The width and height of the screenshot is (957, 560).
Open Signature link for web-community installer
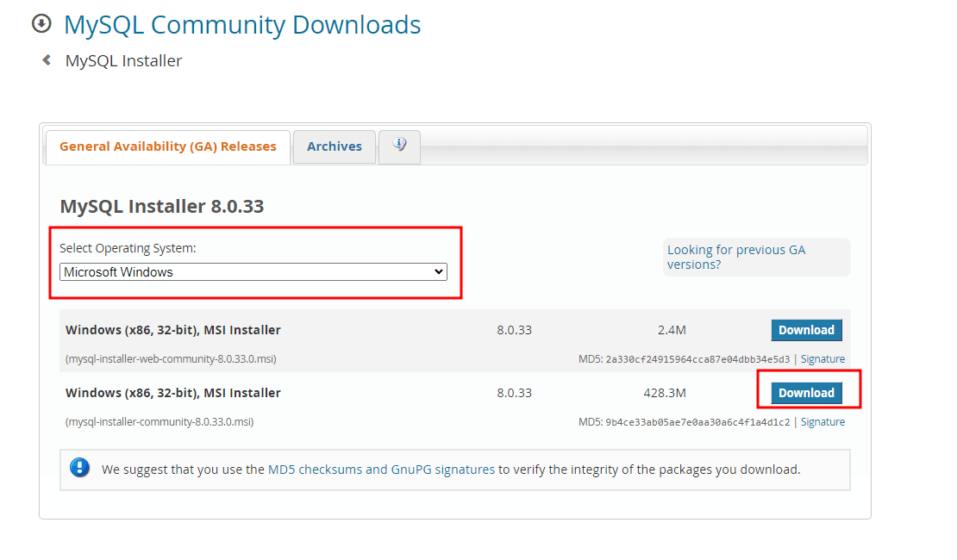coord(823,359)
